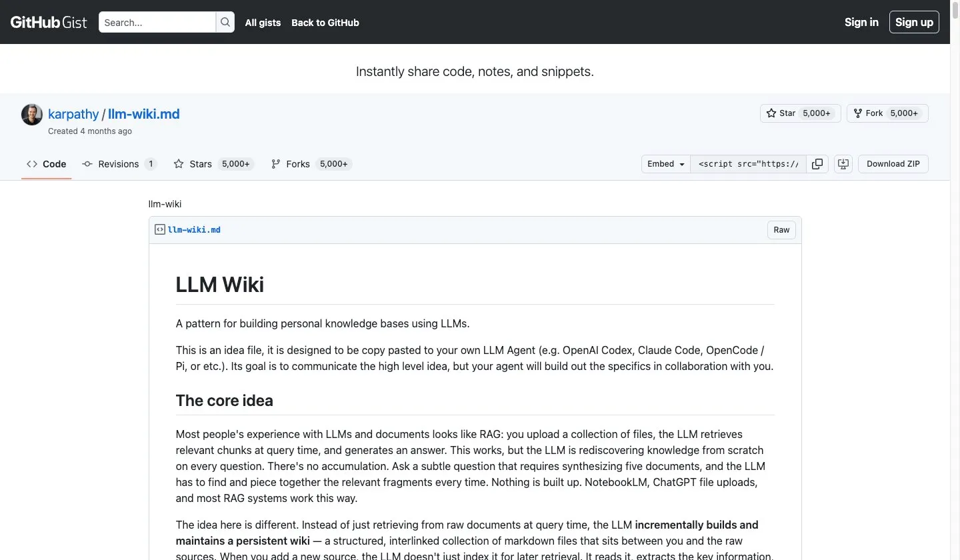This screenshot has width=960, height=560.
Task: Click the 'LLM Wiki' heading
Action: click(x=220, y=285)
